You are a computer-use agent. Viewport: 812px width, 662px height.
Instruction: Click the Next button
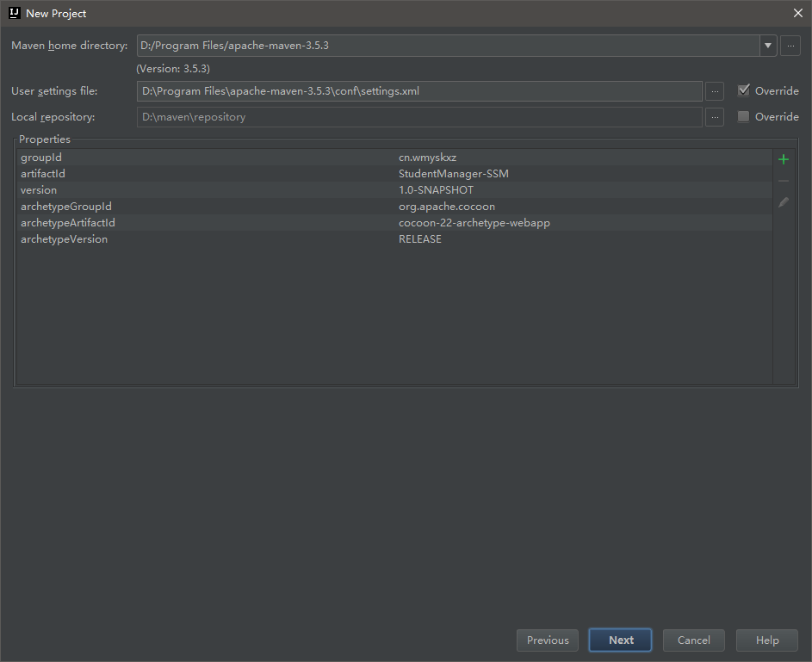(620, 640)
